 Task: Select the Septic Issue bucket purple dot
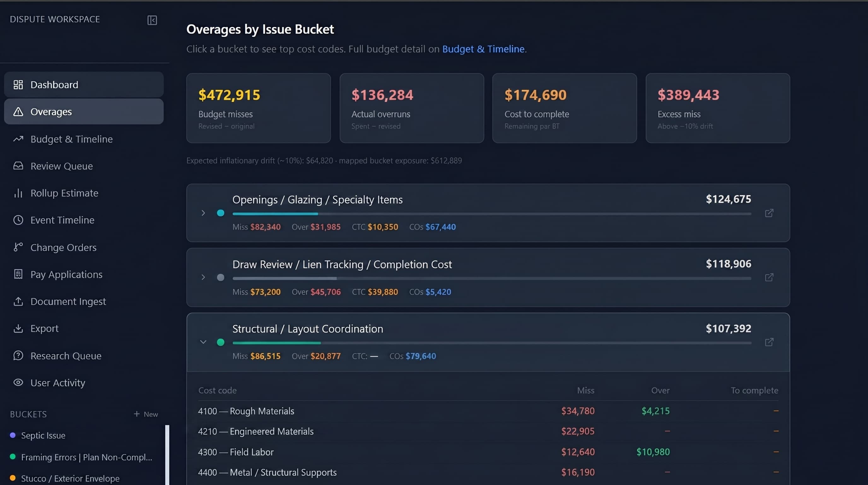(x=13, y=435)
